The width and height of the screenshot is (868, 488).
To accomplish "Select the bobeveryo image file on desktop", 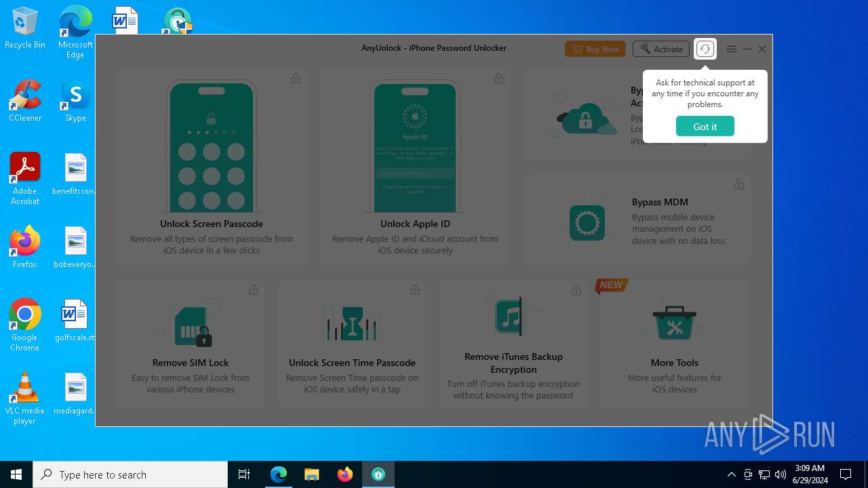I will point(75,247).
